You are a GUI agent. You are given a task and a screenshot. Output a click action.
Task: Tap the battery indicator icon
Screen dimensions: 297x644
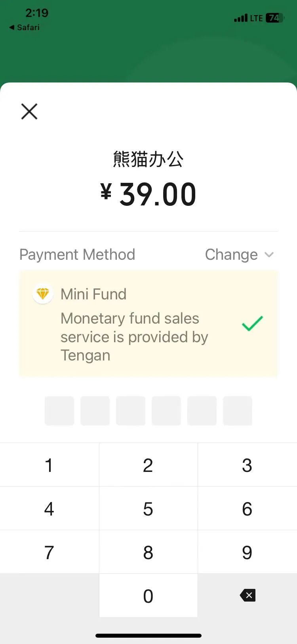274,18
